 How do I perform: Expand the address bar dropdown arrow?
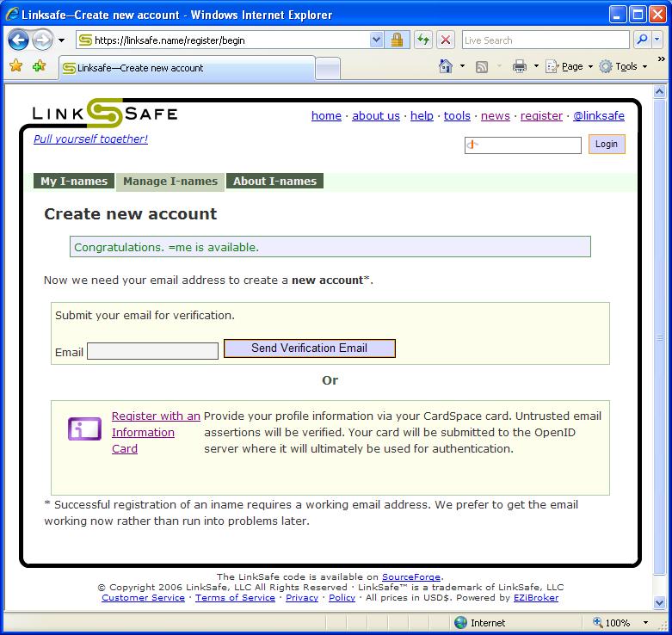pyautogui.click(x=376, y=40)
